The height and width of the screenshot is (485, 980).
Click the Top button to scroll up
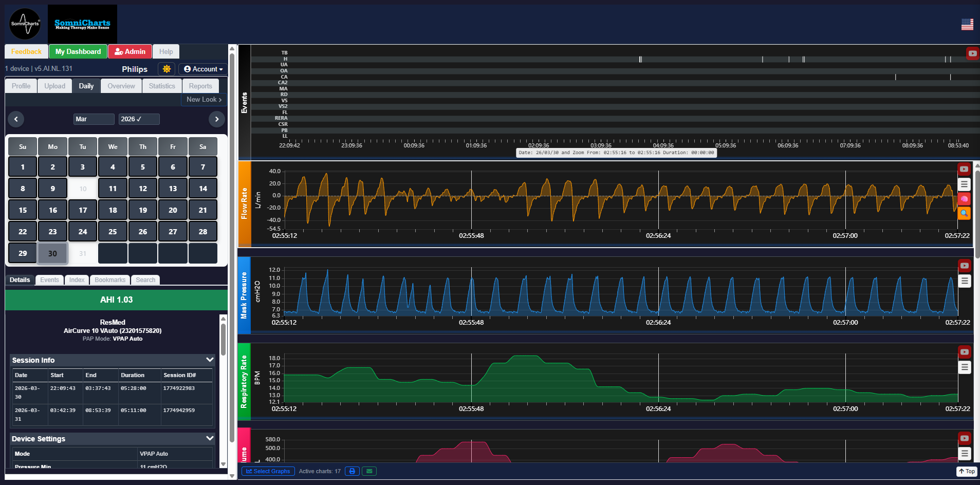pos(967,471)
